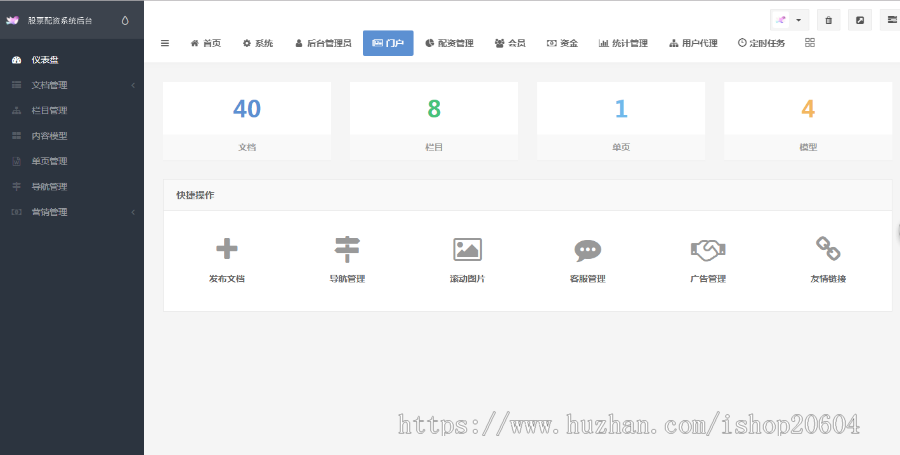The width and height of the screenshot is (900, 455).
Task: Open 内容模型 in the sidebar
Action: coord(72,136)
